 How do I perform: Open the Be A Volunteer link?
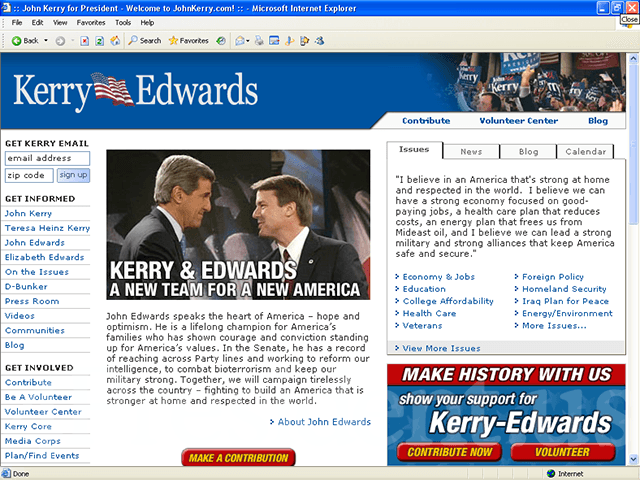point(38,397)
